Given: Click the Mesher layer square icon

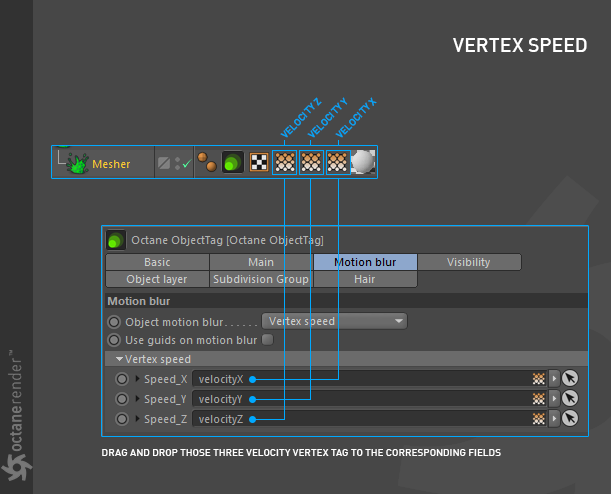Looking at the screenshot, I should coord(164,163).
